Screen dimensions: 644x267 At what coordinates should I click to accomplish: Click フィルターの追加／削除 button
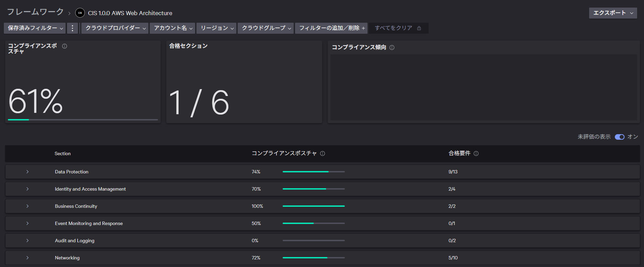331,28
